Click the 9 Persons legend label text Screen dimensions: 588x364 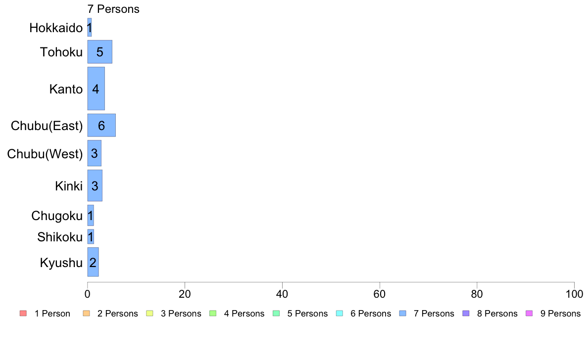(560, 314)
